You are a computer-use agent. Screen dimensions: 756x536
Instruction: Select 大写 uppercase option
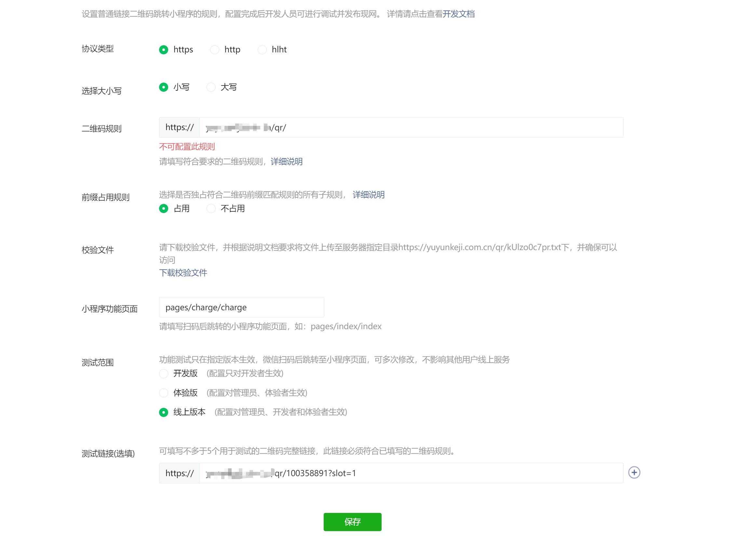click(x=211, y=87)
